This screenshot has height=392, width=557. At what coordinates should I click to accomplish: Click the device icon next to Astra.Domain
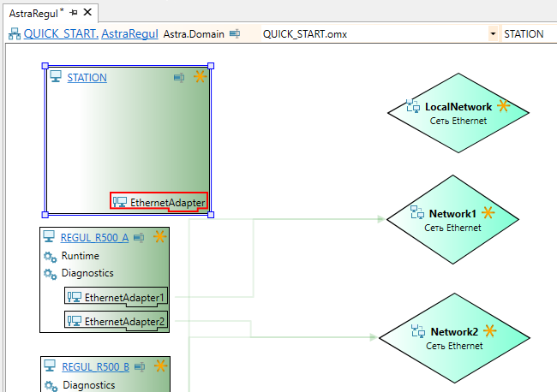tap(235, 34)
